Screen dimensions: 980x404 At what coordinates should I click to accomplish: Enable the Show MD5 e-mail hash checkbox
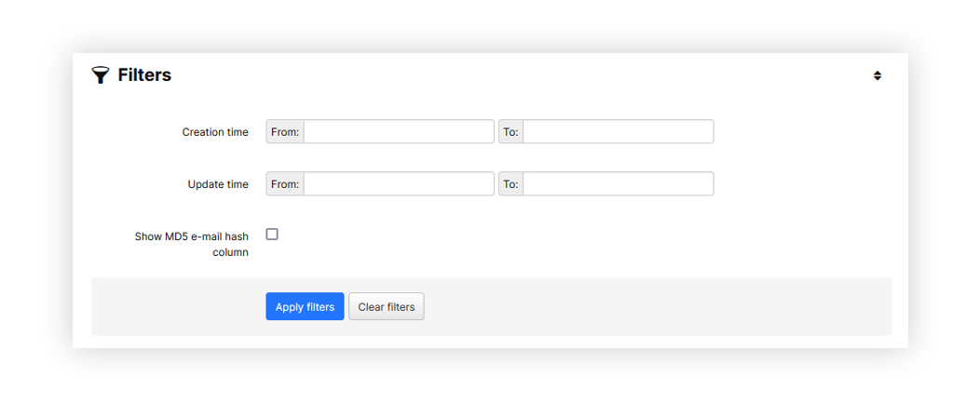[x=272, y=235]
